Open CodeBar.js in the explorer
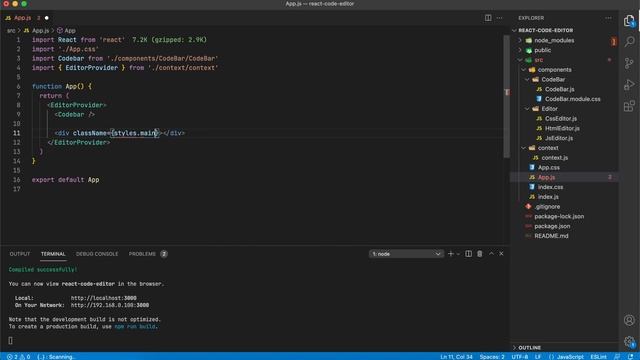Viewport: 640px width, 360px height. pos(560,89)
